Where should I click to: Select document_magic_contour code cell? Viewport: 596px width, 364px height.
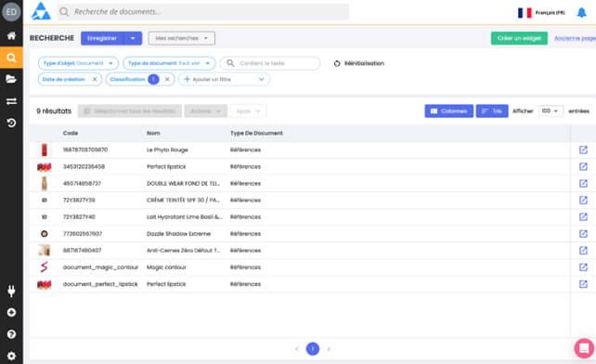pyautogui.click(x=100, y=267)
